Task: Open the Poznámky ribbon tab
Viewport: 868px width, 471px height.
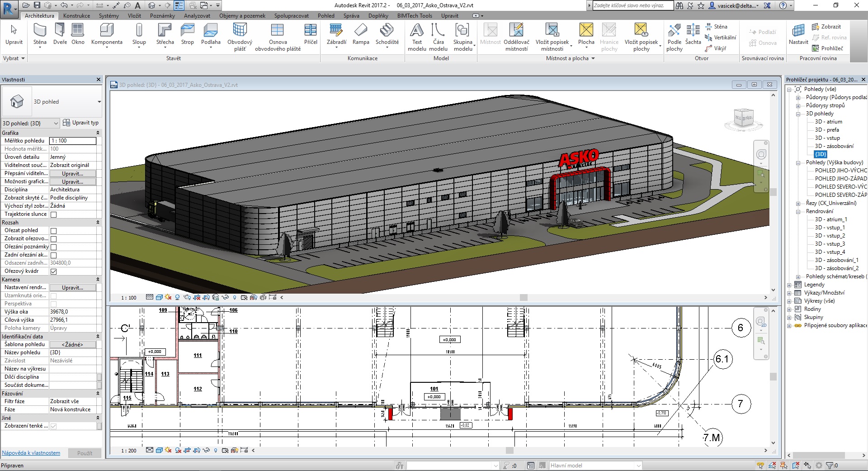Action: point(162,16)
